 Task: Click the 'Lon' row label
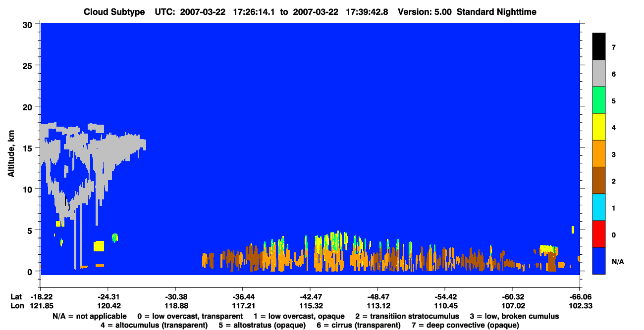tap(16, 306)
